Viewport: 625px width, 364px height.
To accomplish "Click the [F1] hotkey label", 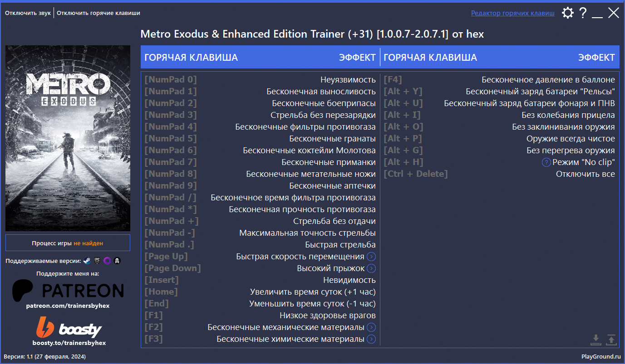I will tap(153, 315).
